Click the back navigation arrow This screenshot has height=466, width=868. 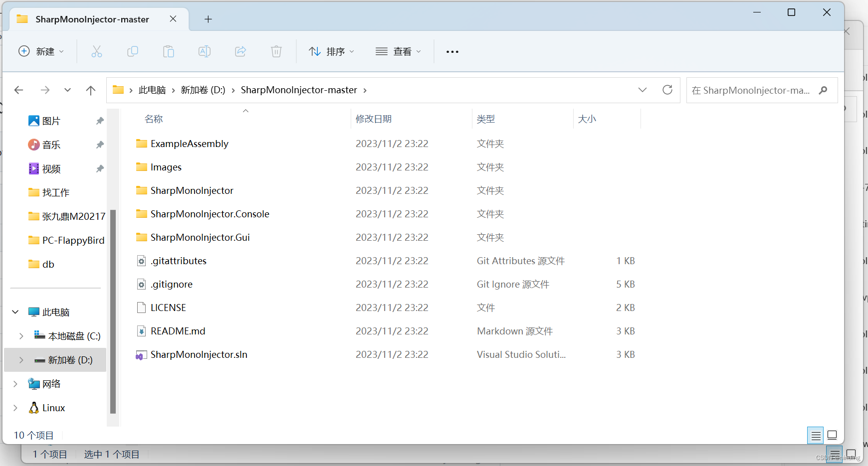[19, 90]
